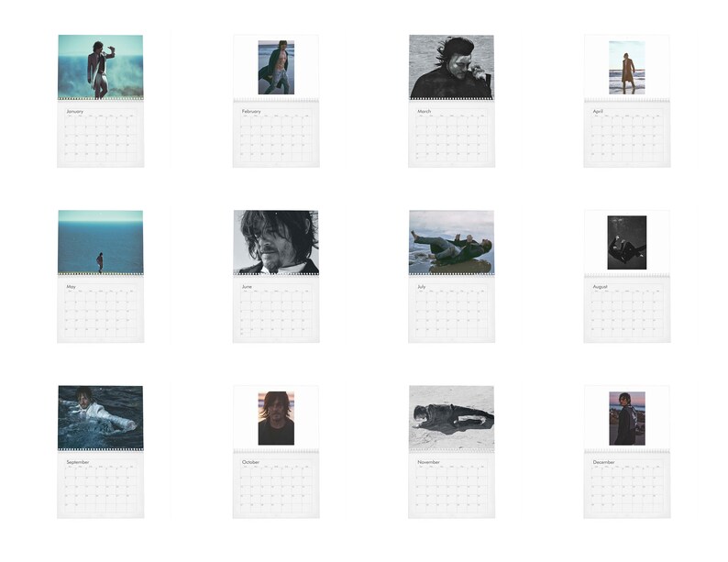Select the July date grid
The width and height of the screenshot is (728, 562).
452,314
